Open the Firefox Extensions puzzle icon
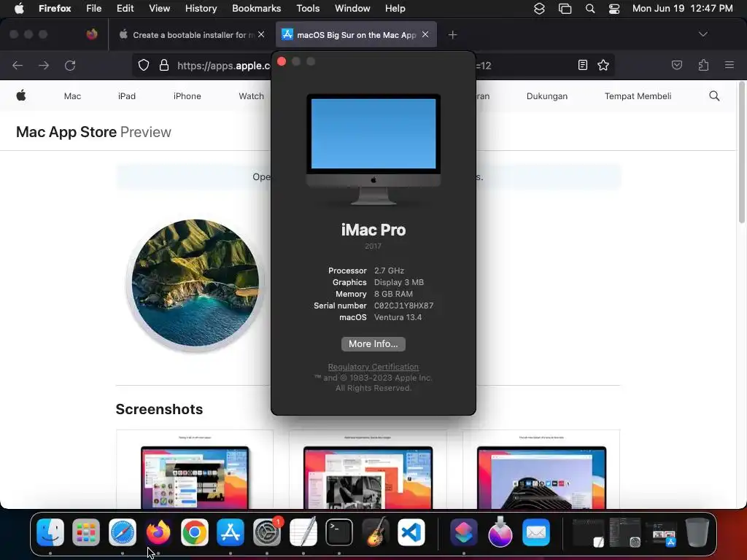The width and height of the screenshot is (747, 560). pos(703,65)
